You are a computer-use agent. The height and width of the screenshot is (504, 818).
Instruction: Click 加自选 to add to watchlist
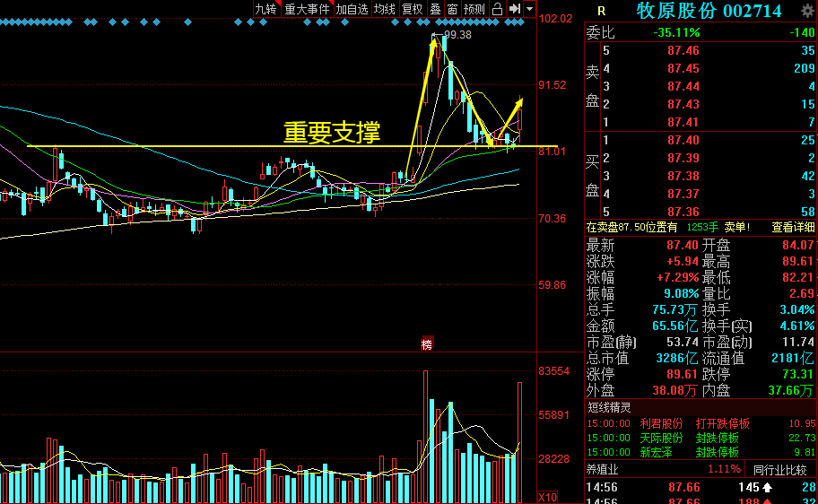(352, 9)
